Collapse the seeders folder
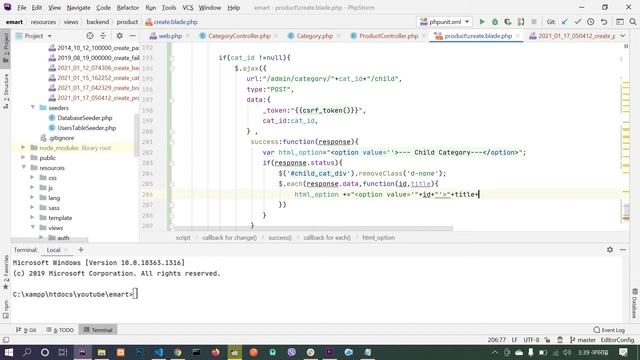This screenshot has height=360, width=640. click(x=33, y=107)
